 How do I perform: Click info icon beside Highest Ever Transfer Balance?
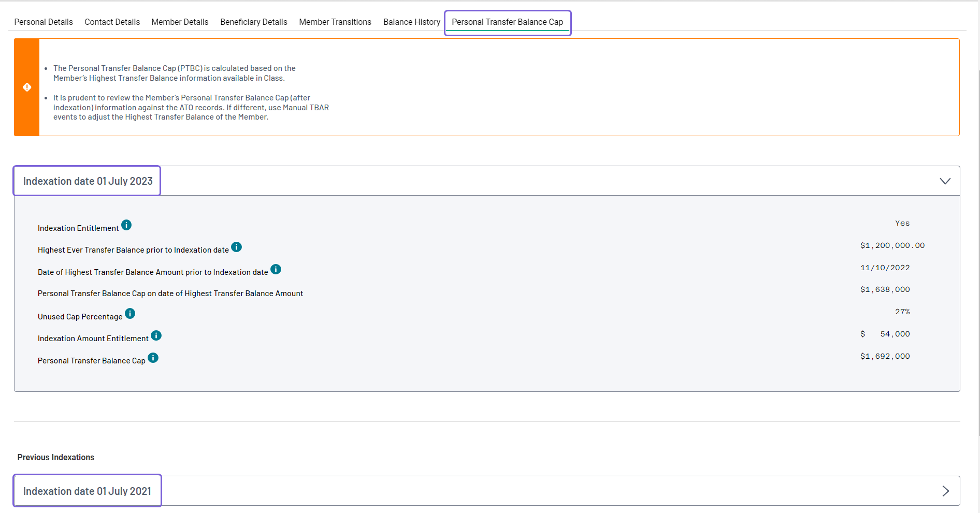pos(236,247)
